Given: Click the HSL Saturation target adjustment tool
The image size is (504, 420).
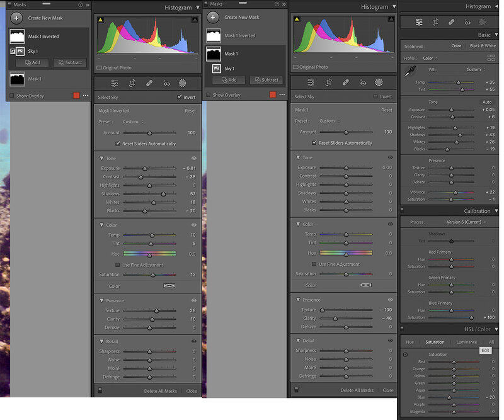Looking at the screenshot, I should pyautogui.click(x=405, y=355).
